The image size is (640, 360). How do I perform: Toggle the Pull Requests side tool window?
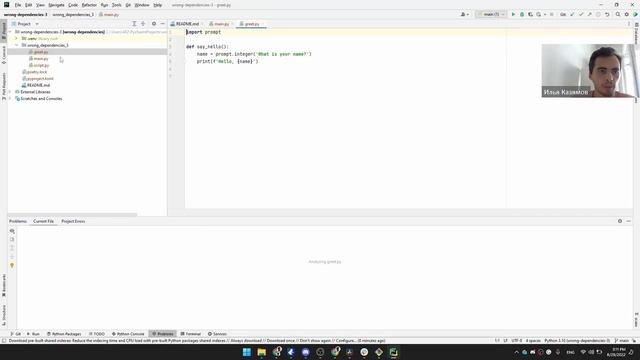coord(4,86)
